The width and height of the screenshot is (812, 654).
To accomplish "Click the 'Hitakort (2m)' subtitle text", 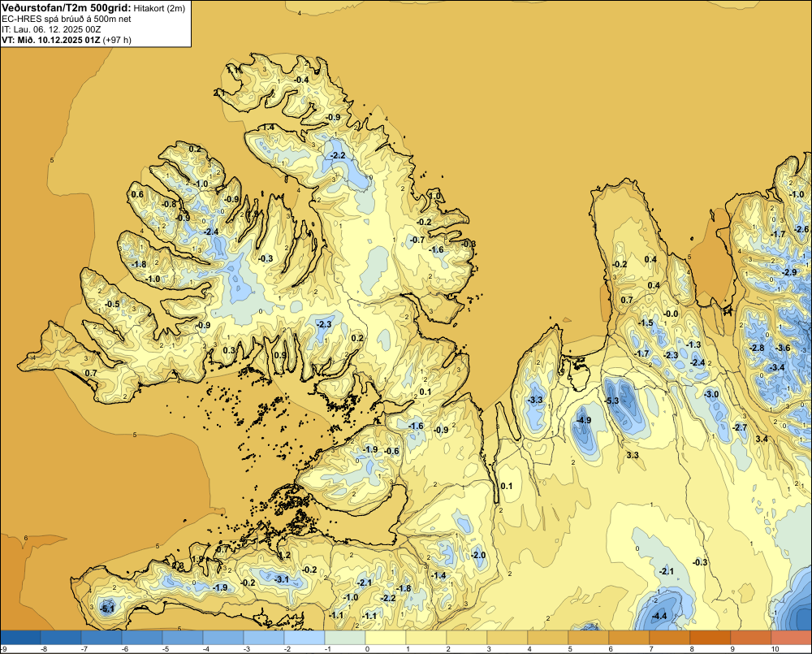I will click(158, 8).
